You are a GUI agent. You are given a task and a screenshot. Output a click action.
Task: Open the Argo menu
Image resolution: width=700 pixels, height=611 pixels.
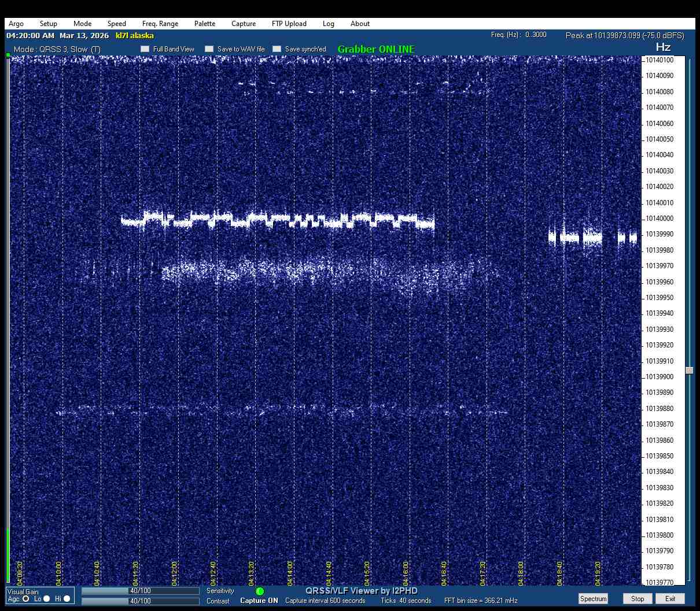pos(16,24)
